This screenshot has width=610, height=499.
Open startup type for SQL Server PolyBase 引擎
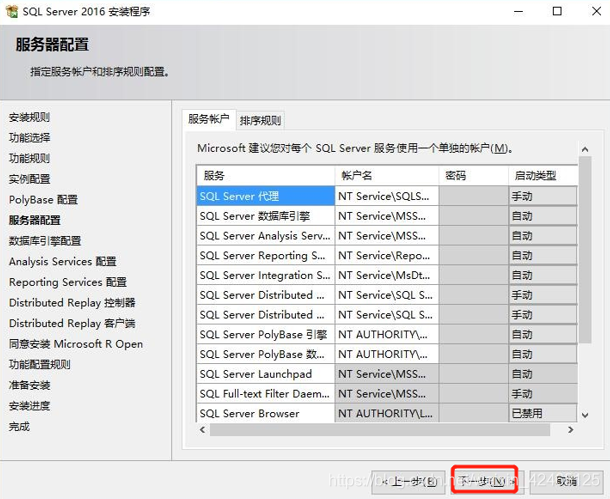pyautogui.click(x=543, y=334)
